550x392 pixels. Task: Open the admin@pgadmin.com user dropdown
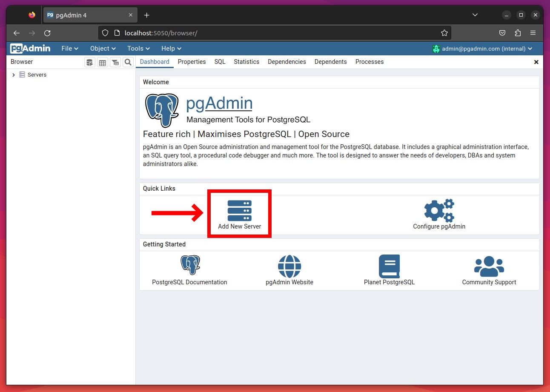coord(487,49)
